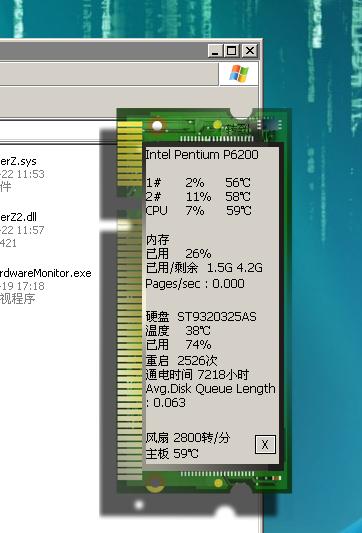Click the 已用 26% memory line
Screen dimensions: 362x533
178,254
